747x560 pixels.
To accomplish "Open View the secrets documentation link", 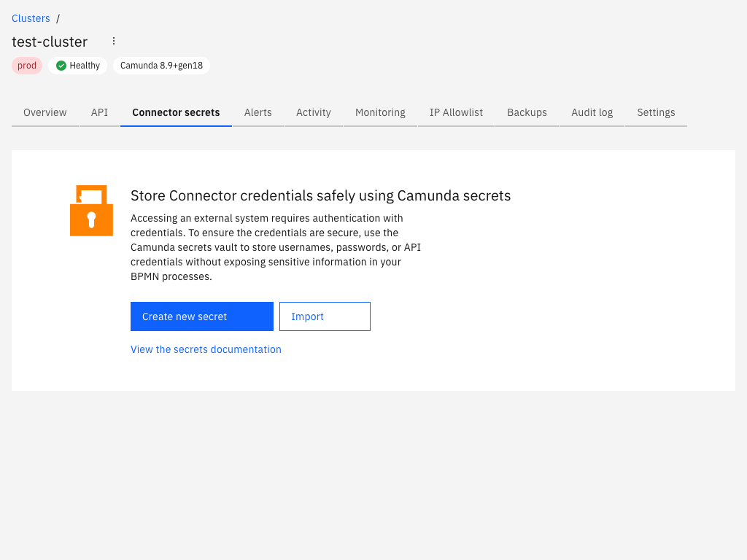I will click(x=206, y=349).
